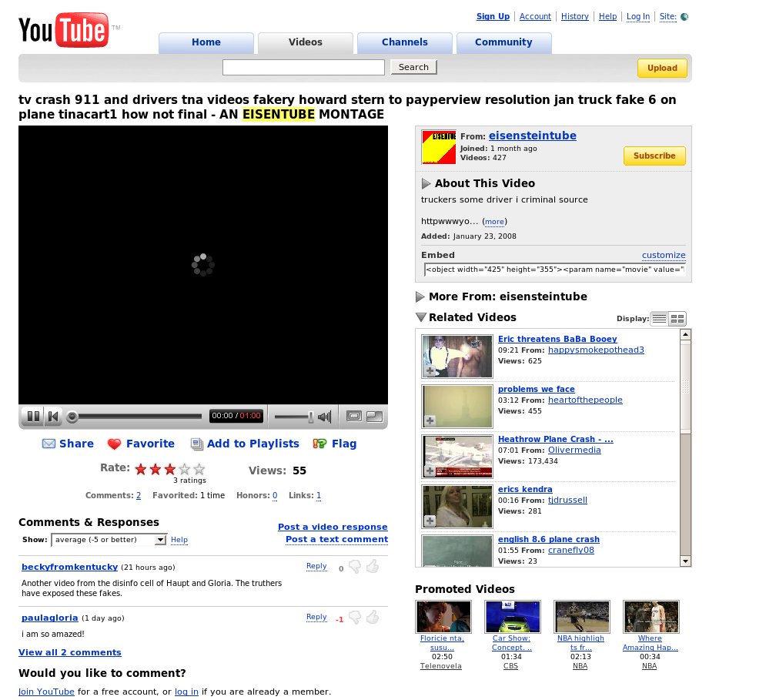Open the Community tab
The height and width of the screenshot is (700, 776).
coord(503,42)
